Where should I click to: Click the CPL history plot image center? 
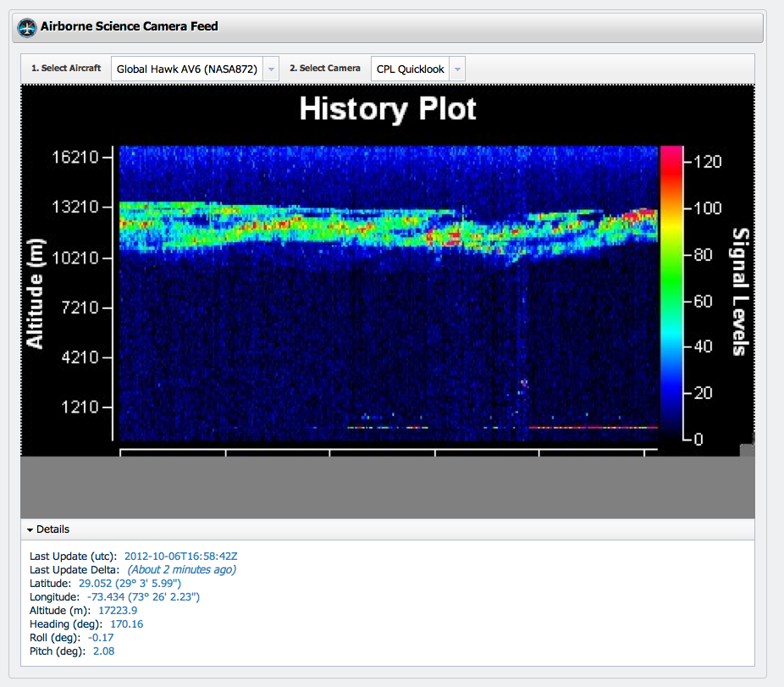[x=388, y=292]
